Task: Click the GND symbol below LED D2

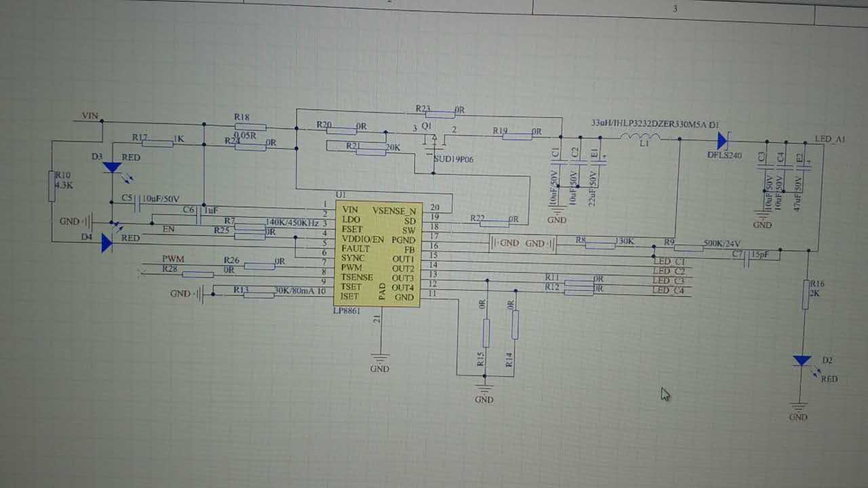Action: pos(799,411)
